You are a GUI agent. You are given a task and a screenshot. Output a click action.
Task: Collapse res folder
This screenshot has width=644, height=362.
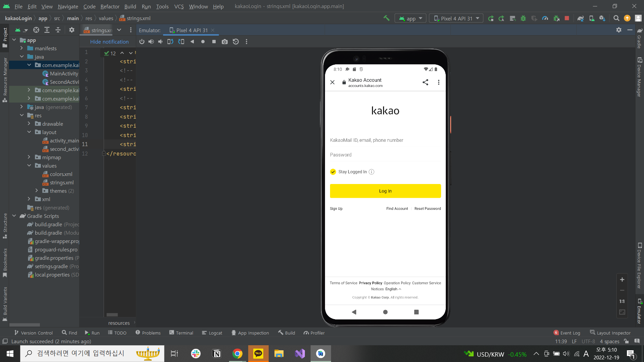(x=21, y=115)
